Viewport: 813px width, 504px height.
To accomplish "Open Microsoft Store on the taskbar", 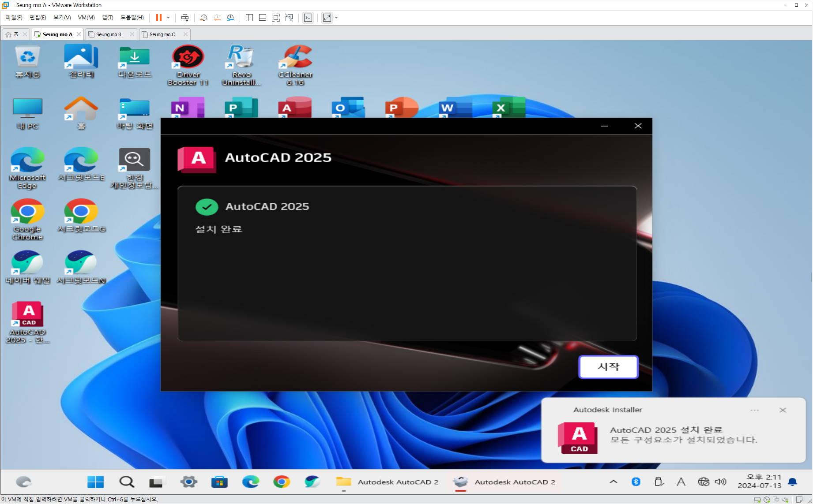I will pyautogui.click(x=219, y=482).
